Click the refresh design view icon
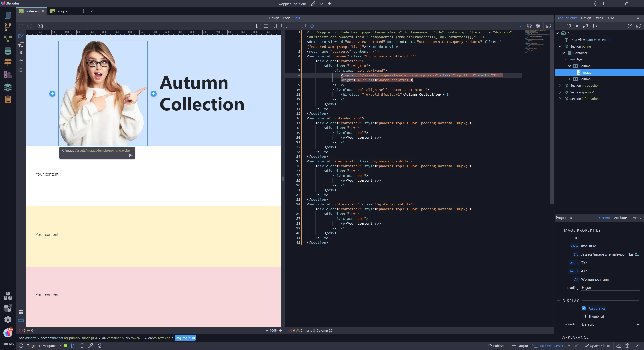Screen dimensions: 644x350 pyautogui.click(x=549, y=26)
